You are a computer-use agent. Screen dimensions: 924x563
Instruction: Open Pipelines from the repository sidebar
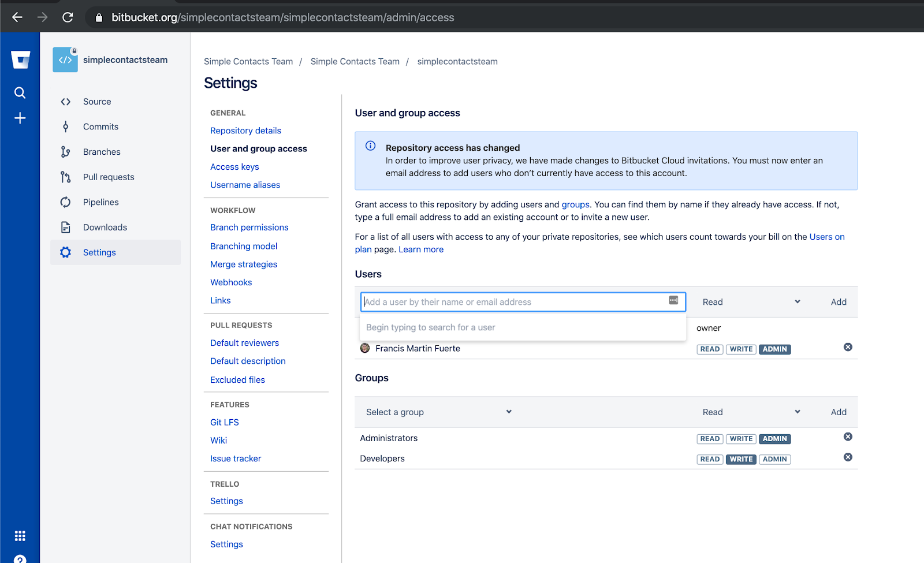pos(101,202)
